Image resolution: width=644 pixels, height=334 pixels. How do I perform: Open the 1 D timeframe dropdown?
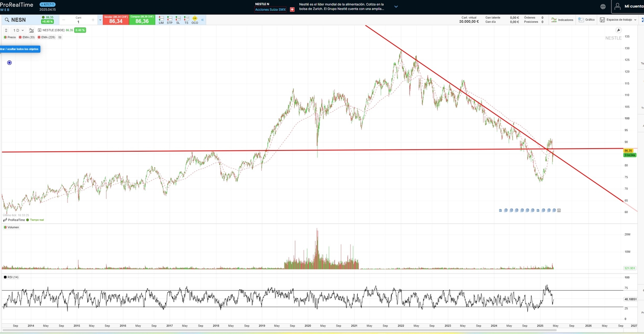point(18,30)
